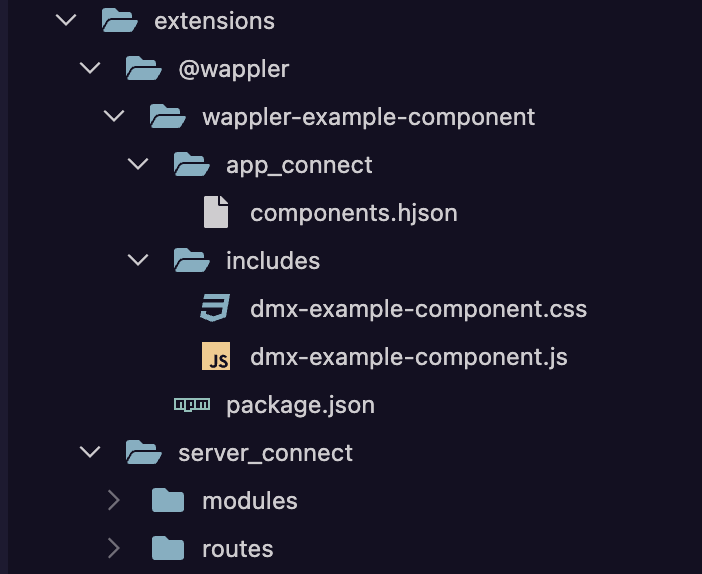Select the server_connect folder label

[265, 452]
